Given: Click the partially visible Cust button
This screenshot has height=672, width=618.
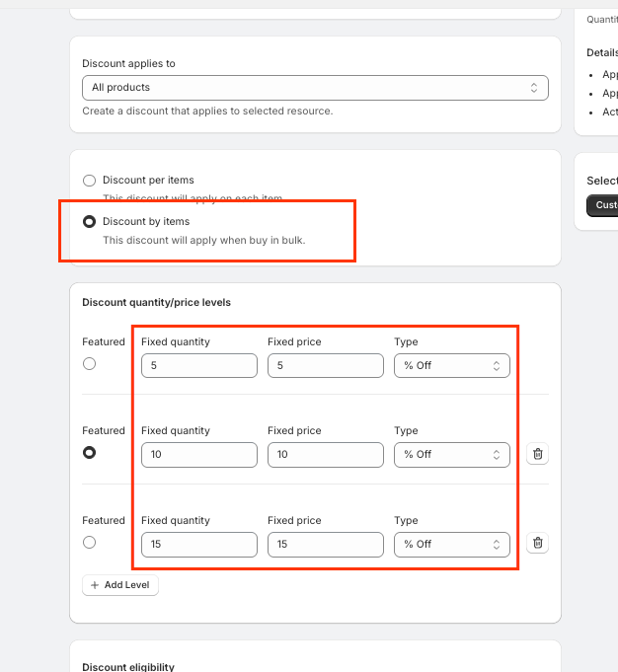Looking at the screenshot, I should [x=602, y=205].
